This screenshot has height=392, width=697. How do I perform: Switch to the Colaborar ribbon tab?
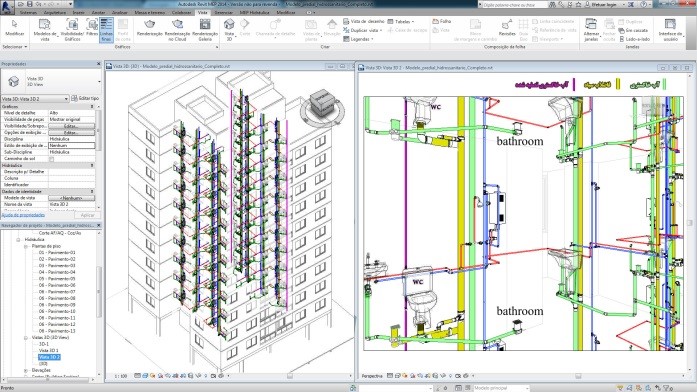(x=181, y=12)
